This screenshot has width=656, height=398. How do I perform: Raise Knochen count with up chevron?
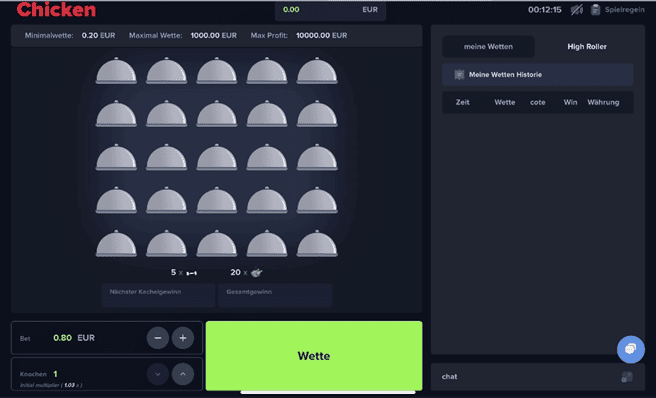183,374
